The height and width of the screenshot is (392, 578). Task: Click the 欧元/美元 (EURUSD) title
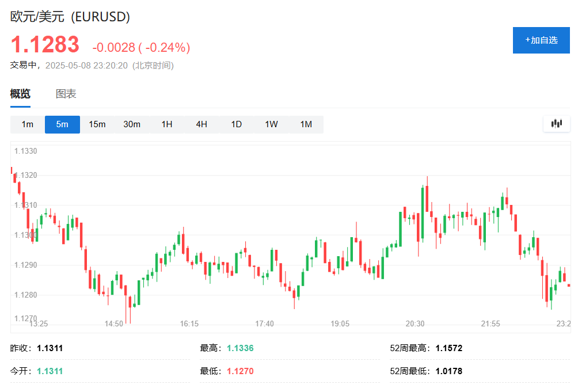coord(70,17)
